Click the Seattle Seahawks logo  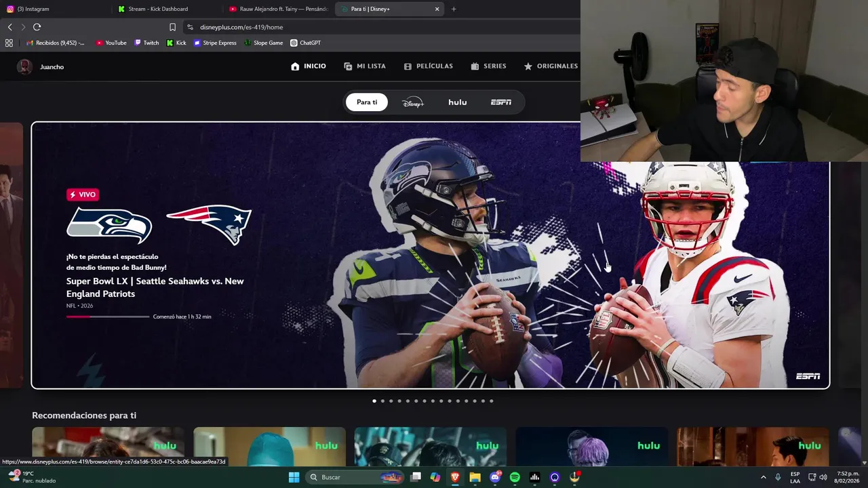(109, 225)
